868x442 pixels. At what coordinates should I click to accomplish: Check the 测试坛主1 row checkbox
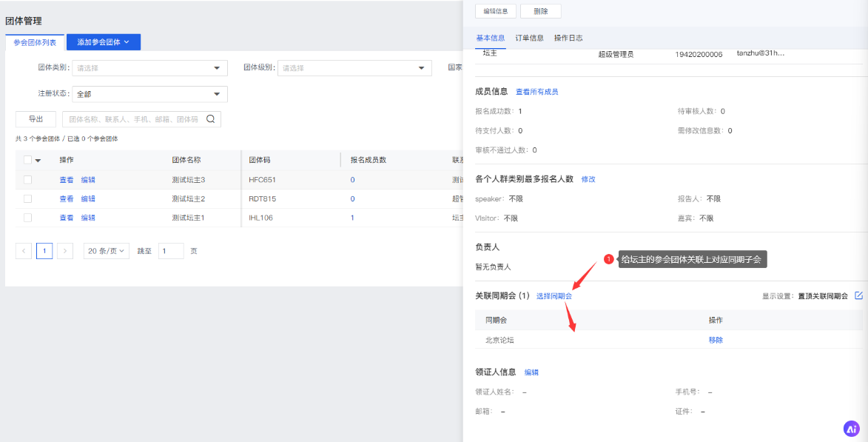pyautogui.click(x=27, y=218)
